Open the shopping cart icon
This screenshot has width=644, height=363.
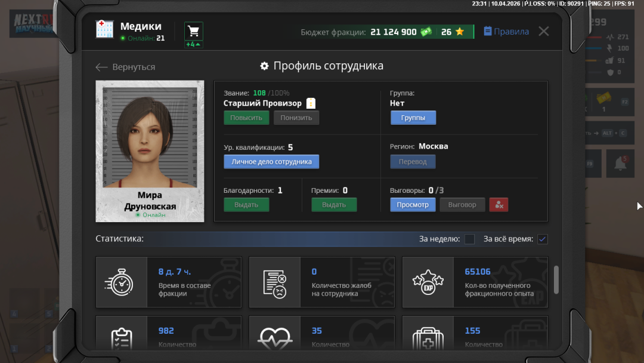[193, 29]
